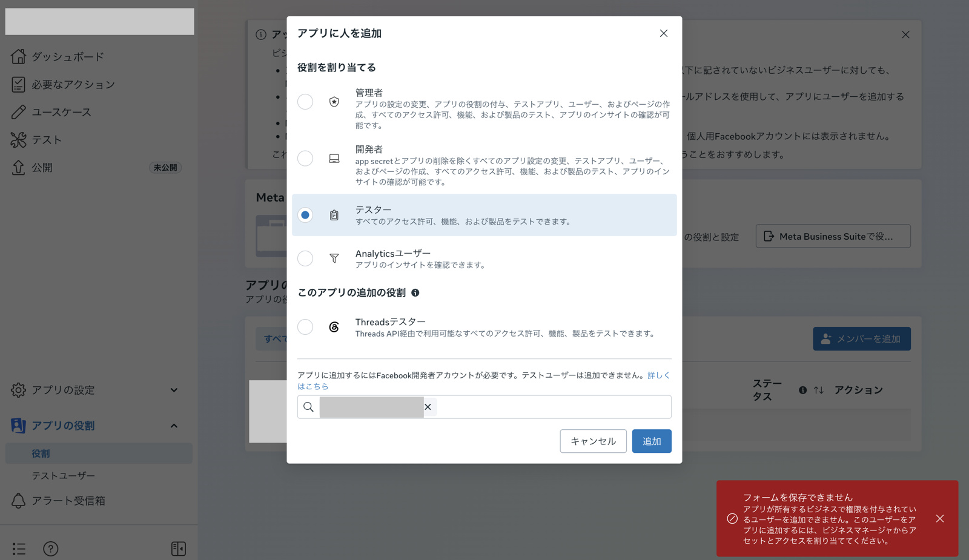Select the 開発者 role radio button
969x560 pixels.
tap(305, 159)
